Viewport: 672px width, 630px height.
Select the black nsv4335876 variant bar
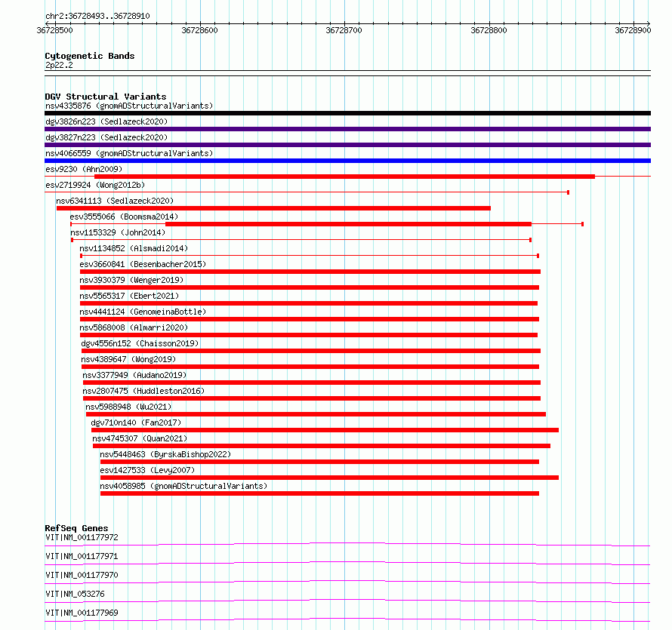pyautogui.click(x=347, y=113)
